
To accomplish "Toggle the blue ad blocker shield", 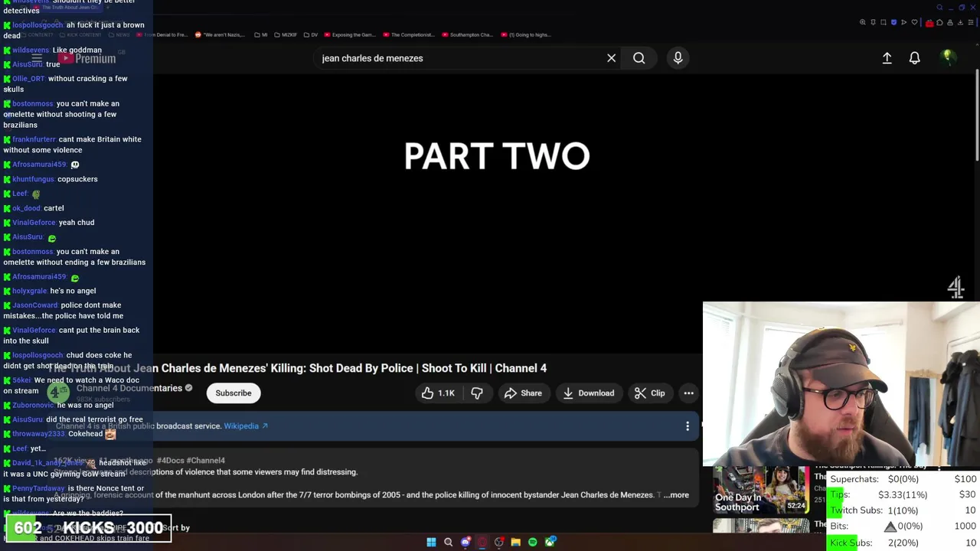I will click(x=893, y=22).
